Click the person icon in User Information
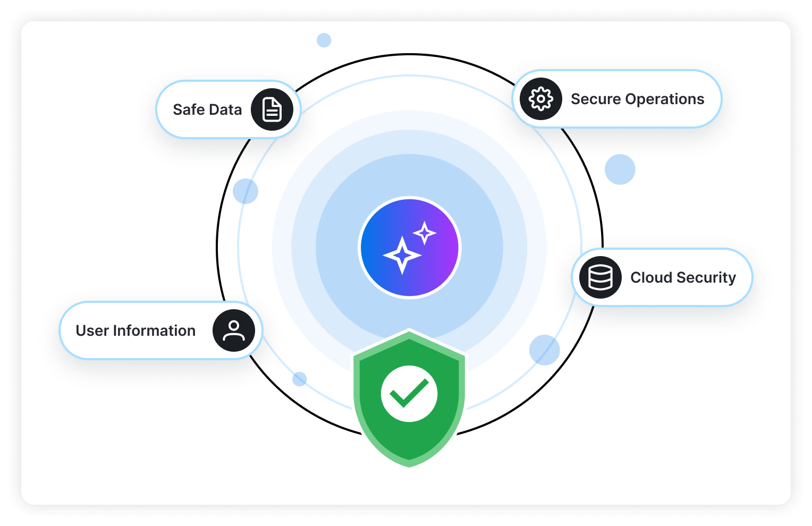The width and height of the screenshot is (812, 526). [x=233, y=330]
